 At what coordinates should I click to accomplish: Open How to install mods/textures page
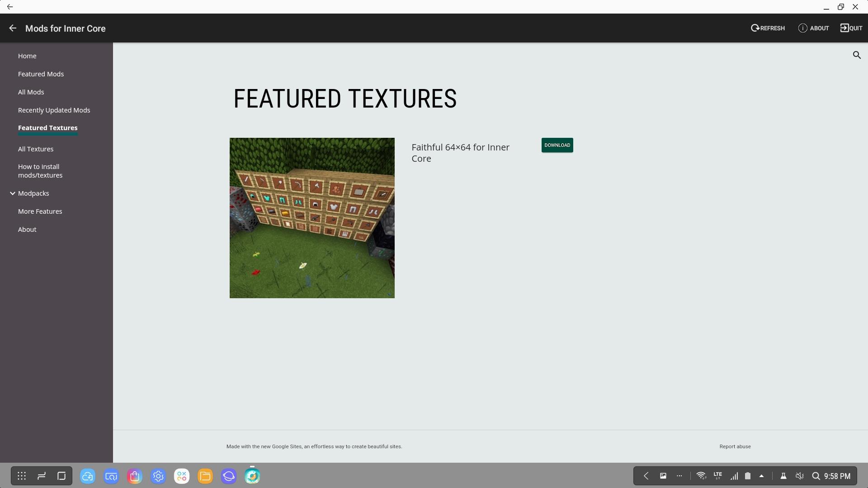pos(40,171)
